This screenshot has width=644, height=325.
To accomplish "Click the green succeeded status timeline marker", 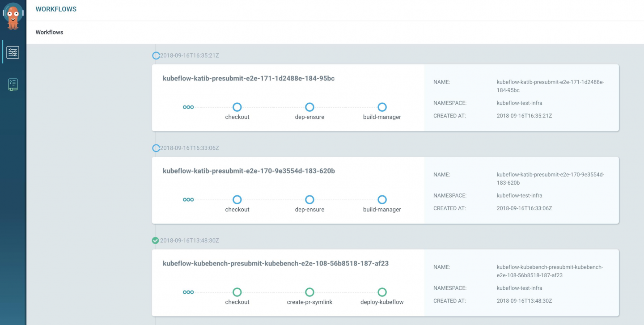I will [x=156, y=241].
